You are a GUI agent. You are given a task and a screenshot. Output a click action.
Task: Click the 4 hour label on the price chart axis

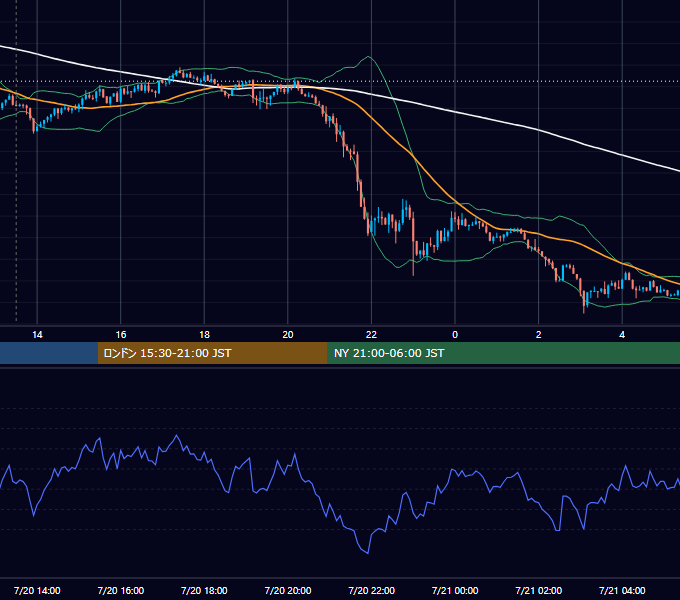[x=622, y=335]
